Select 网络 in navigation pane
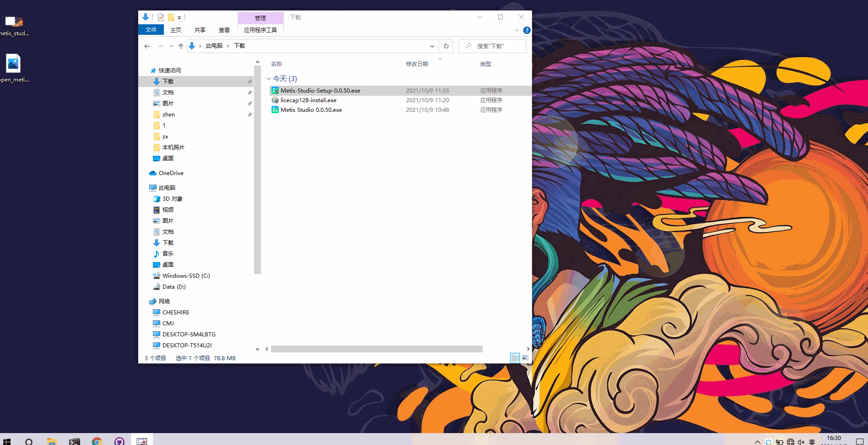The width and height of the screenshot is (868, 445). coord(164,302)
